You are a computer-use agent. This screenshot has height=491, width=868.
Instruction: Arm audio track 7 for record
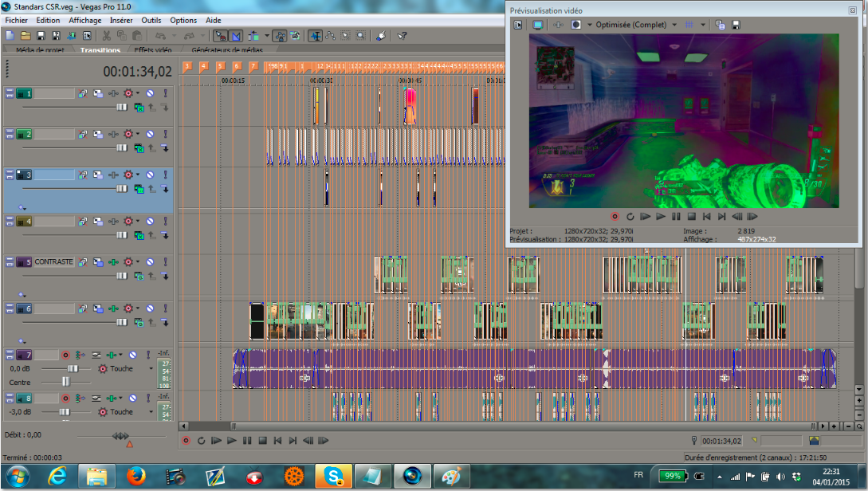[65, 354]
